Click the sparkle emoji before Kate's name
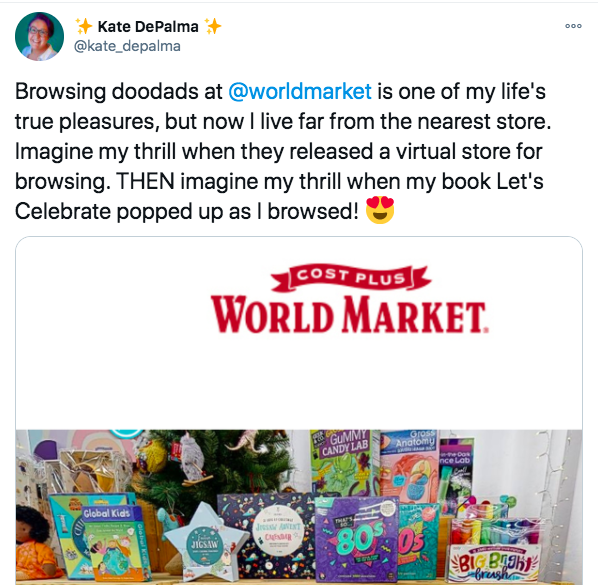 (x=84, y=26)
